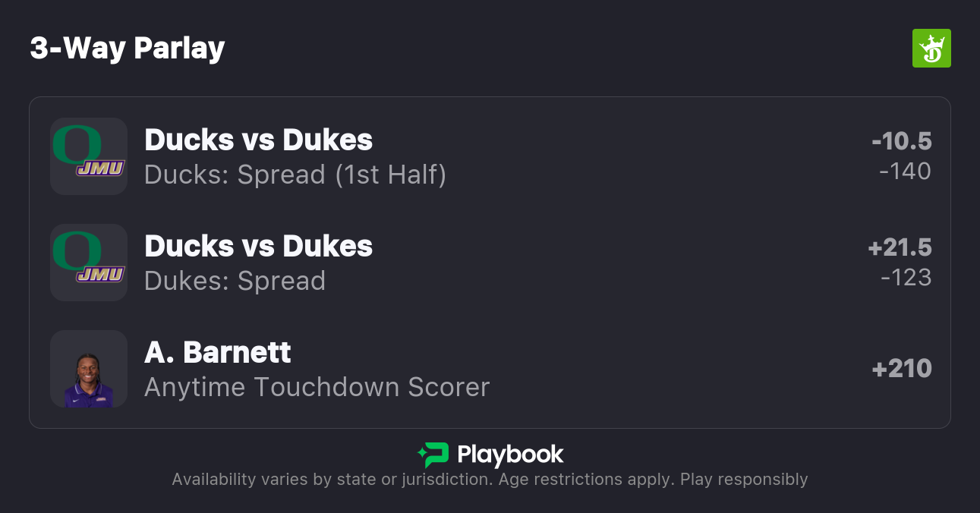Open A. Barnett's player photo thumbnail

click(88, 369)
